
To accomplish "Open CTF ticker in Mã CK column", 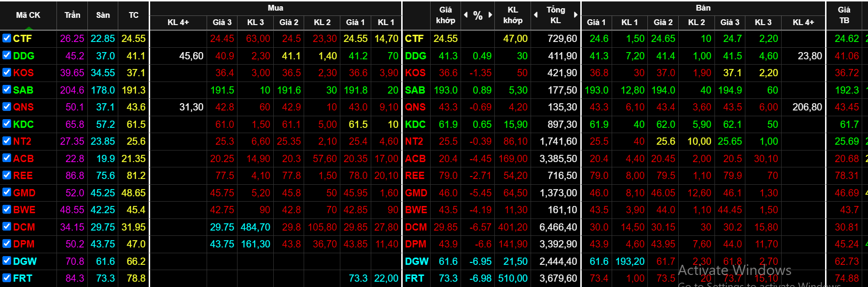I will (22, 39).
